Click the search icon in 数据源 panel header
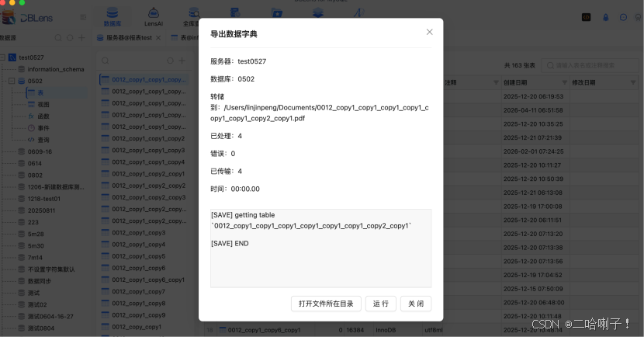 58,38
